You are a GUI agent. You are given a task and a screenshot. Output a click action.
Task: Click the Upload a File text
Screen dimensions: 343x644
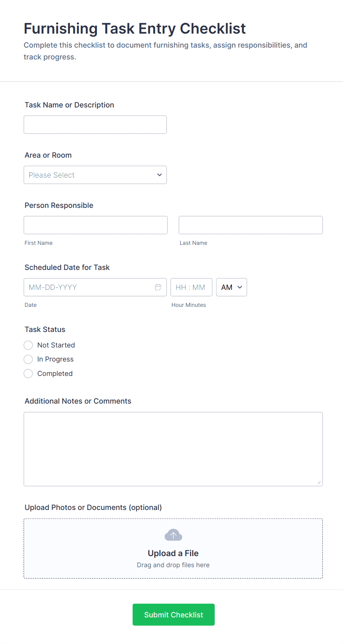click(173, 553)
